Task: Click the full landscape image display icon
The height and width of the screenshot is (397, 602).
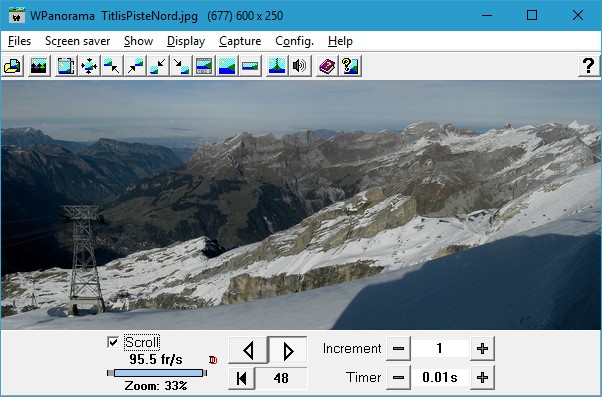Action: (x=227, y=66)
